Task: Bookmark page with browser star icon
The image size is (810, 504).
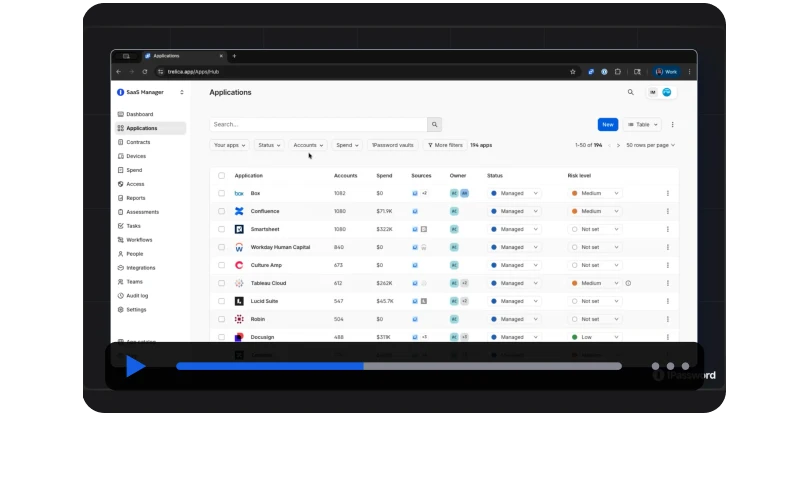Action: pos(572,72)
